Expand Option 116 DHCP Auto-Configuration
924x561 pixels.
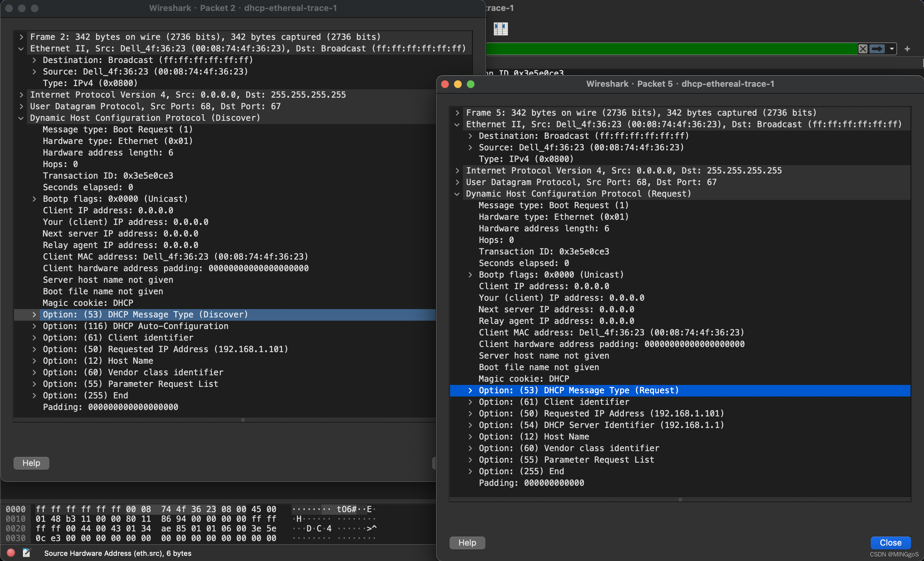point(34,326)
